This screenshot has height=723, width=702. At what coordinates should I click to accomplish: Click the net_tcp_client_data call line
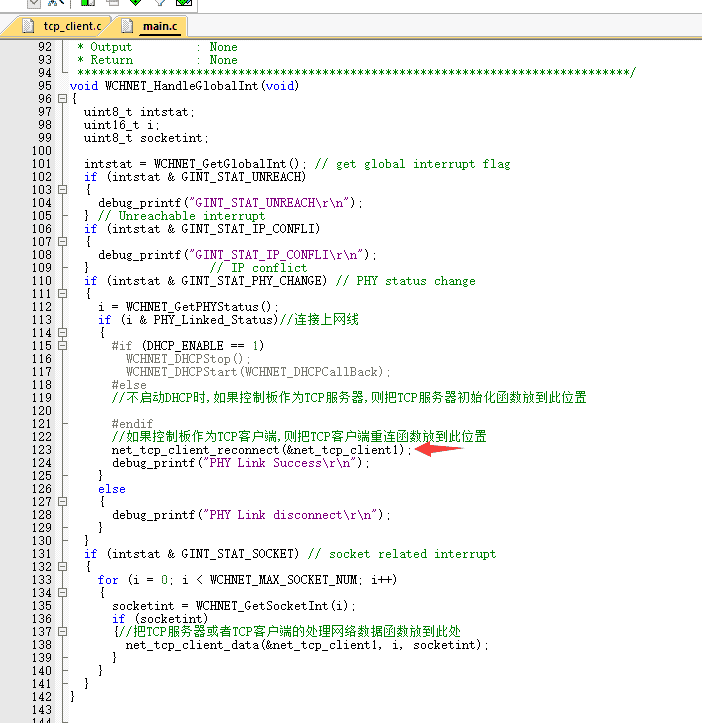click(307, 645)
